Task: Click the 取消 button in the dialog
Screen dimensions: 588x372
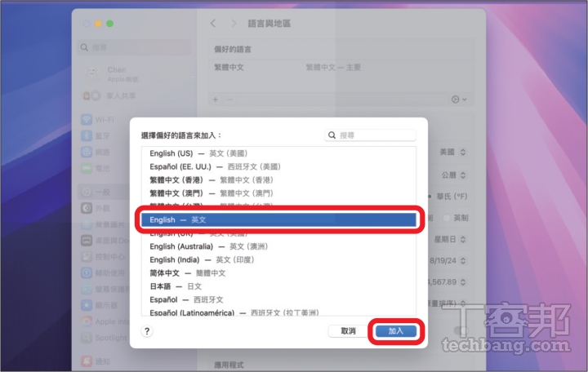Action: pyautogui.click(x=349, y=331)
